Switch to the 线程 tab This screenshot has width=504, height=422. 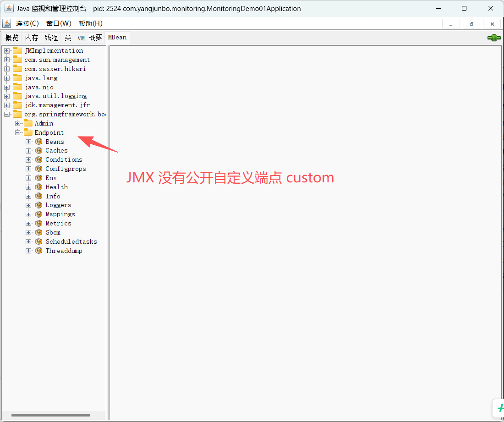(51, 38)
